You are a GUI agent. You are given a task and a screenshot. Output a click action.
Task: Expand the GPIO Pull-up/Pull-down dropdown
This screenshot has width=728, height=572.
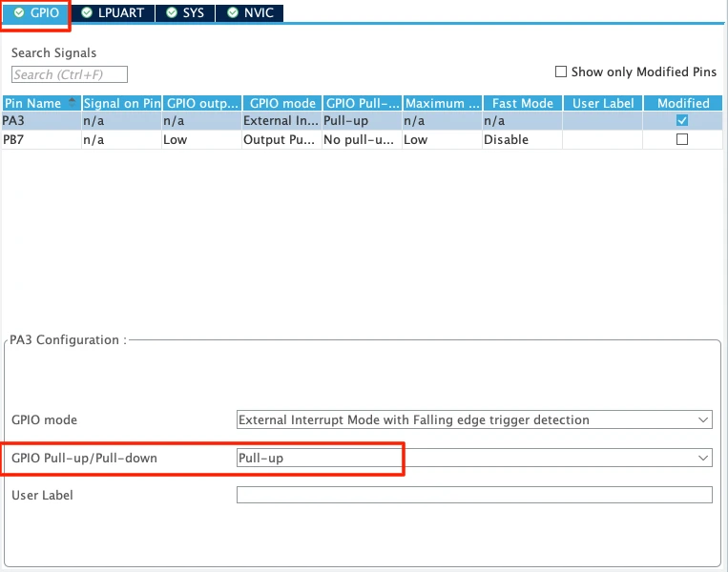(x=703, y=459)
